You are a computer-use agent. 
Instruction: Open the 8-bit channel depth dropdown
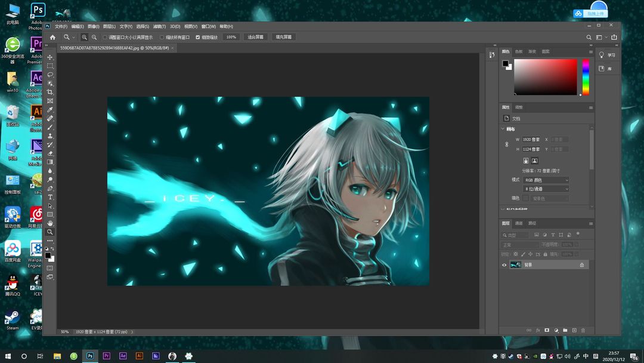tap(546, 189)
